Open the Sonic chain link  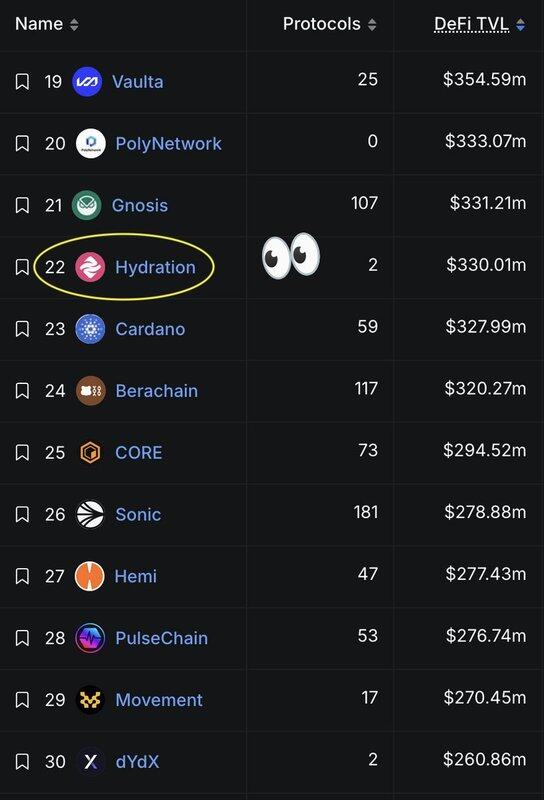138,514
